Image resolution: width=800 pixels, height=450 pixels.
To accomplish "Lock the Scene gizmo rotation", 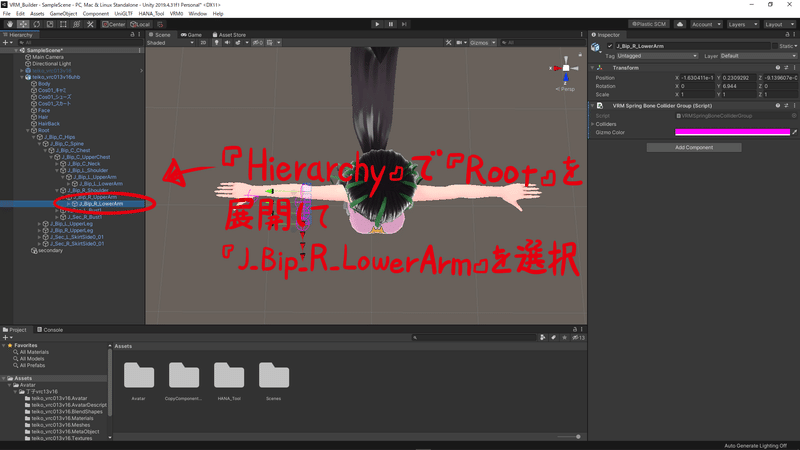I will (580, 54).
